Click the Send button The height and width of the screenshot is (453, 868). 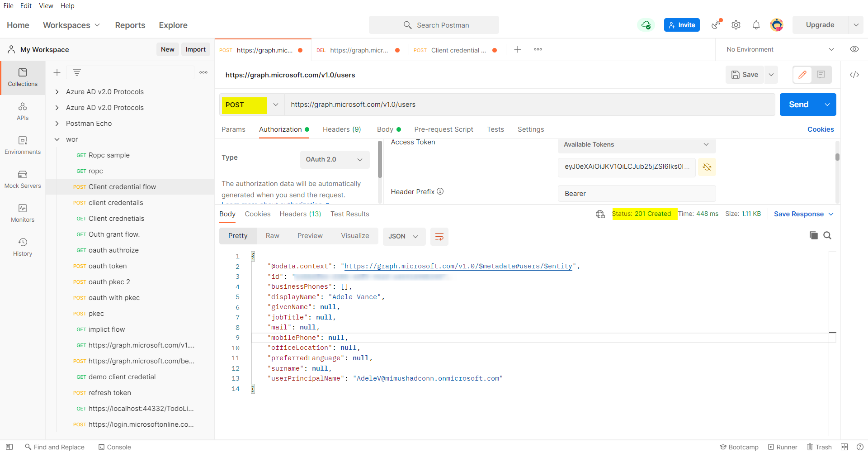798,105
